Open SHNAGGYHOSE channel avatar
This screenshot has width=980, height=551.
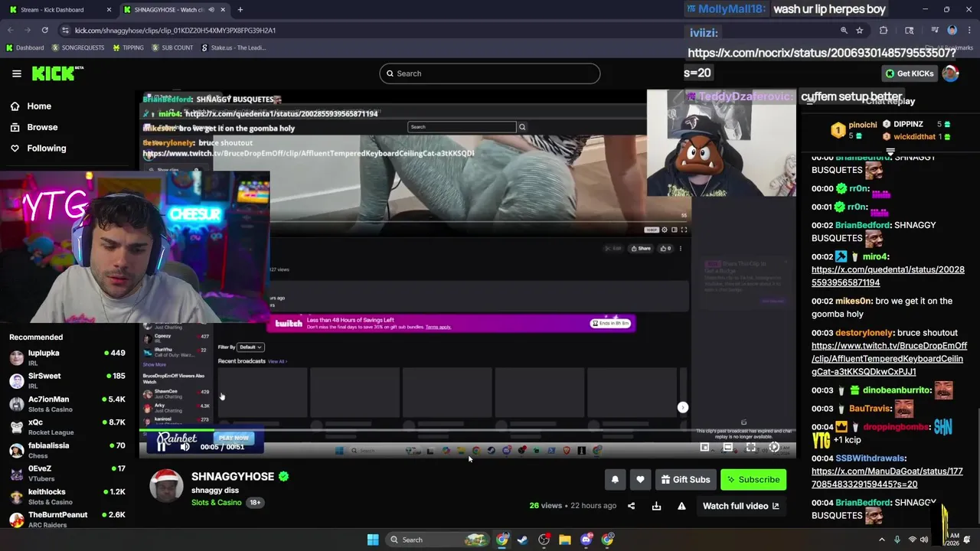tap(166, 486)
